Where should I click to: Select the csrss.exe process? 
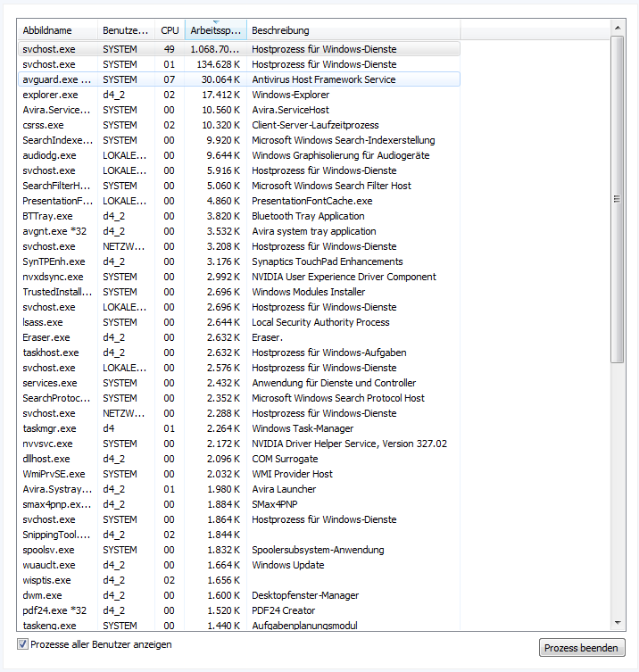click(239, 125)
